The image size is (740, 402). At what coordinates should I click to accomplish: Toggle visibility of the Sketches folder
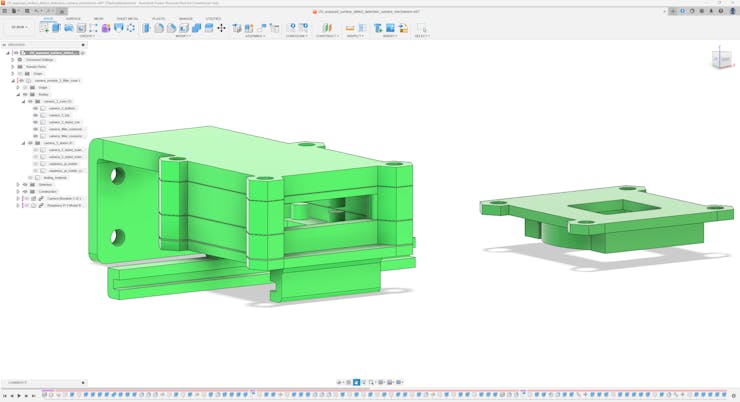(25, 184)
